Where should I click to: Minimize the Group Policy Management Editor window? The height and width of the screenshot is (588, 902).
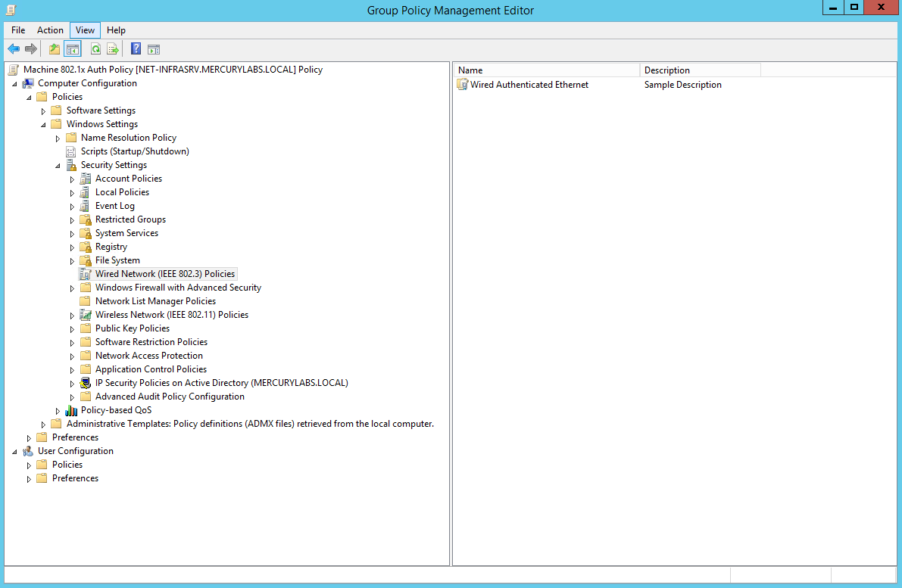click(833, 8)
